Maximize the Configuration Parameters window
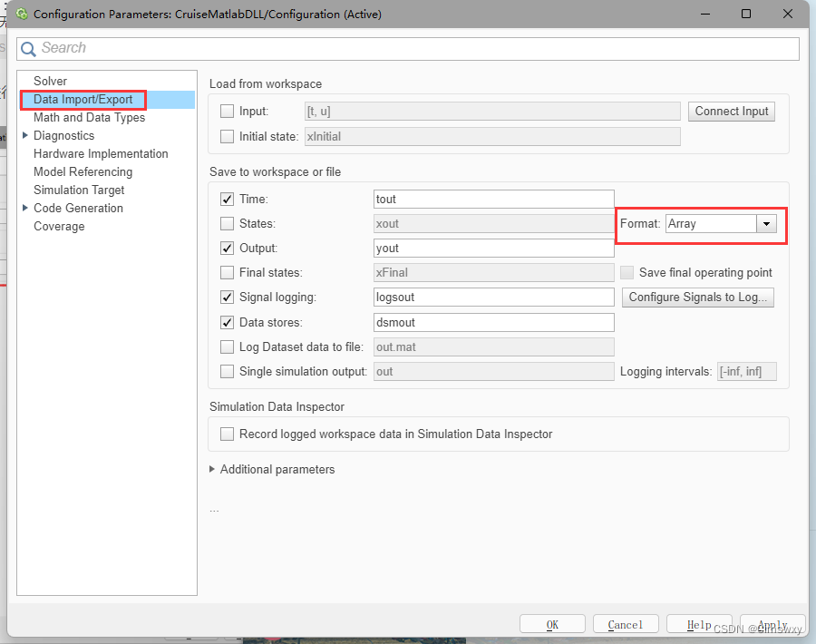Screen dimensions: 816x644 (x=746, y=14)
